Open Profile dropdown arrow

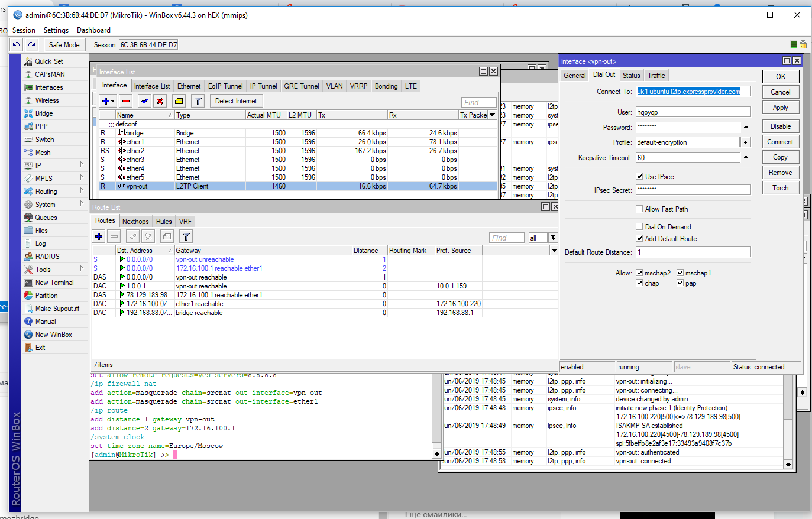(746, 142)
